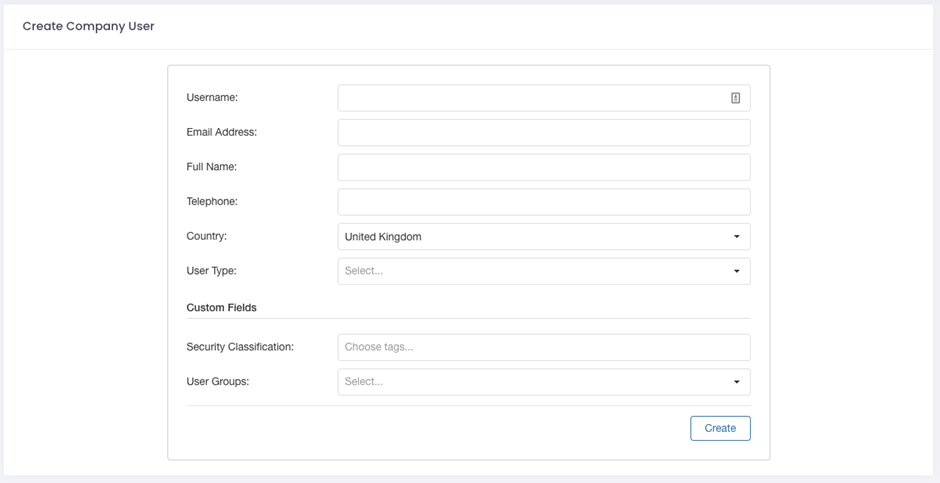
Task: Click the Security Classification Choose tags field
Action: pos(544,348)
